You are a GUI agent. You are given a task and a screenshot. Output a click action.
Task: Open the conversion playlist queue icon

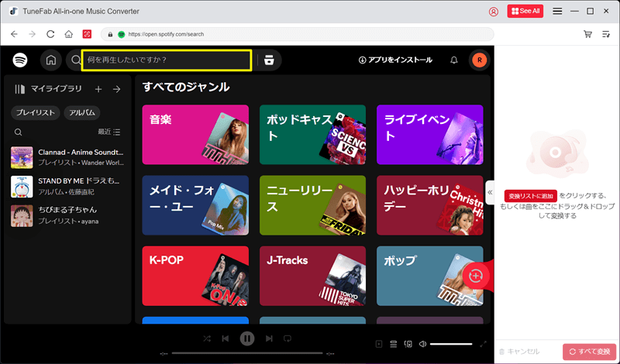pos(606,34)
